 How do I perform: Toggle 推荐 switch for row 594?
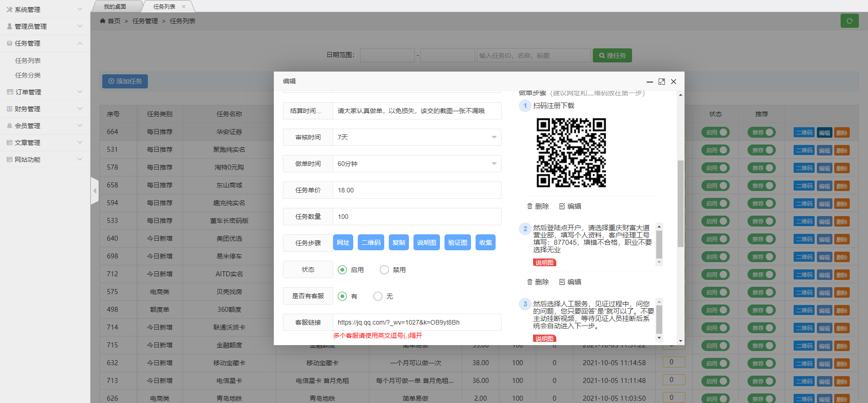pos(762,203)
